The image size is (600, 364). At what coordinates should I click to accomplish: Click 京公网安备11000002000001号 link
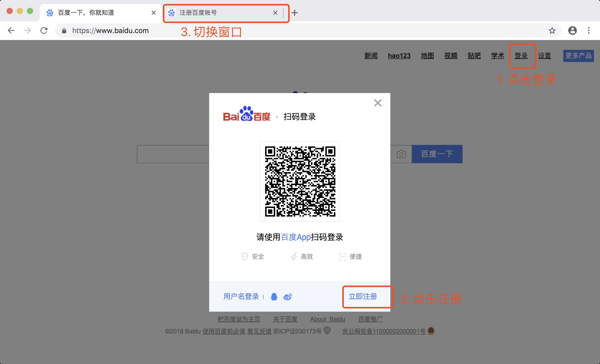pyautogui.click(x=384, y=331)
